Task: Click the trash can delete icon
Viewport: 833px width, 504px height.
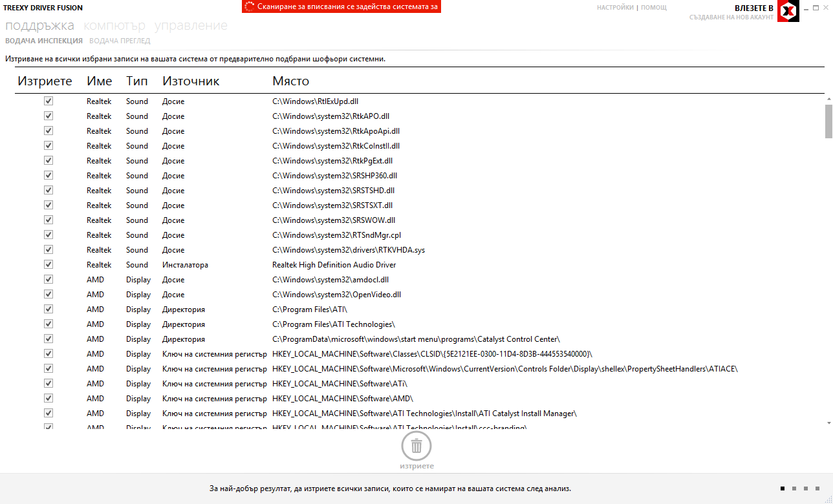Action: [x=416, y=446]
